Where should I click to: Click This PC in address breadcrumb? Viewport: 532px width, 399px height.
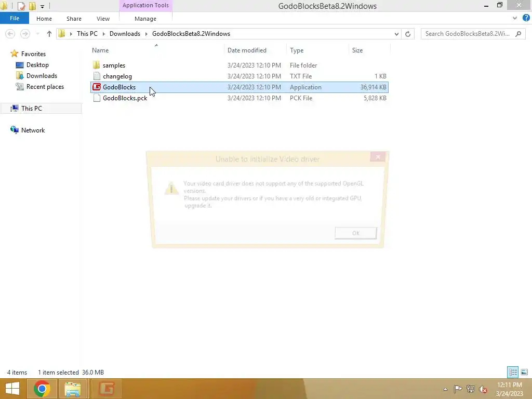click(x=87, y=34)
